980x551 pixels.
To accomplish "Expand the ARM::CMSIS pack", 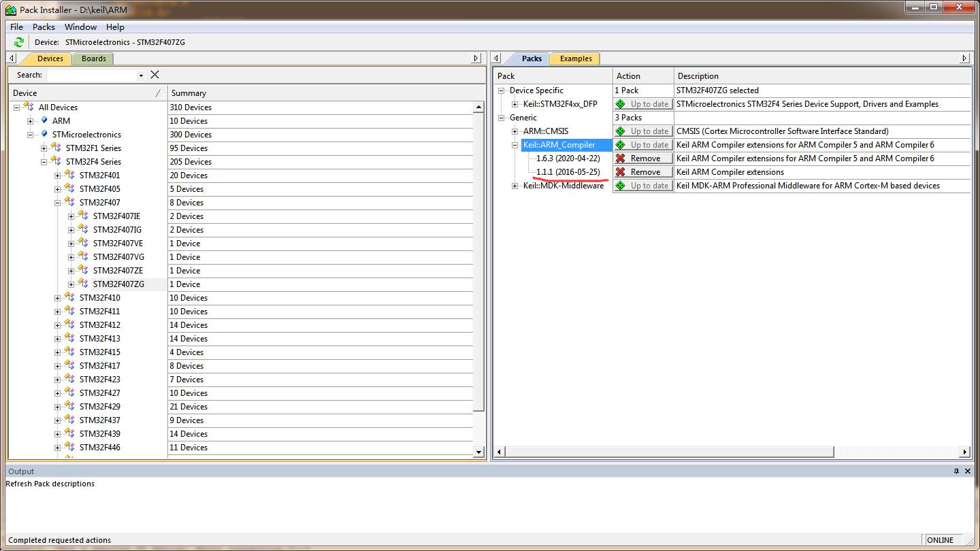I will click(x=515, y=131).
